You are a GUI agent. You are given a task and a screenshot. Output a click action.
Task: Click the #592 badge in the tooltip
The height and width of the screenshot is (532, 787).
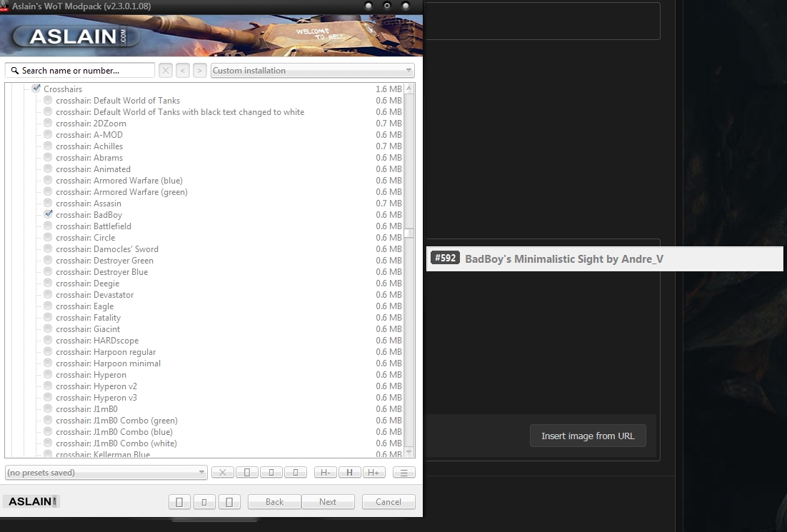point(445,258)
